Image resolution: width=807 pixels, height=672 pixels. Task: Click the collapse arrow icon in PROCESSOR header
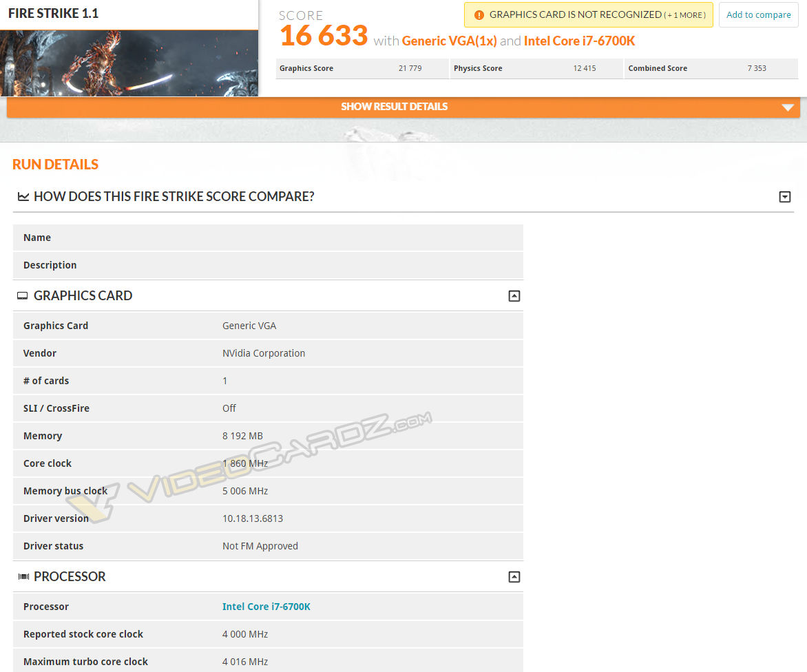click(514, 577)
